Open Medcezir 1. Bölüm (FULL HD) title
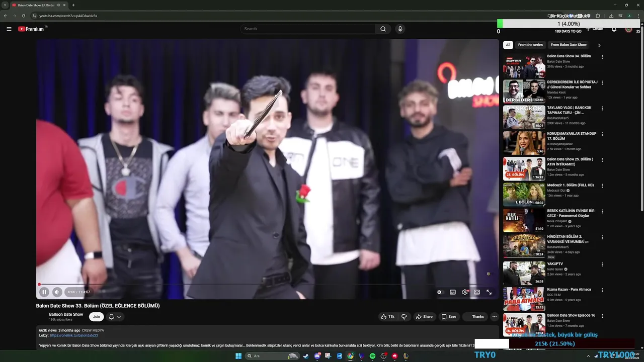This screenshot has width=644, height=362. point(571,185)
